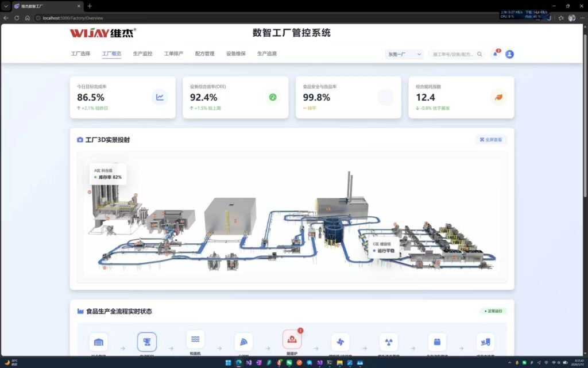Viewport: 588px width, 368px height.
Task: Reload the page with the refresh icon
Action: 17,18
